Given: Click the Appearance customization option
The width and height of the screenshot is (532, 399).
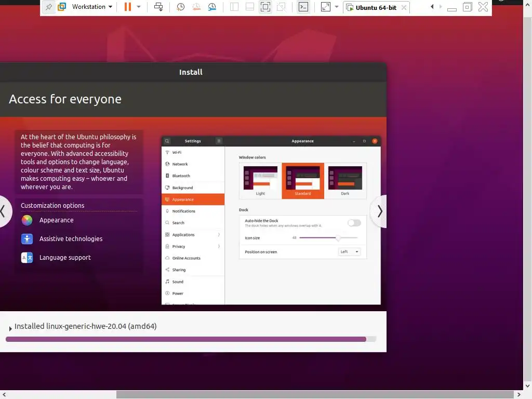Looking at the screenshot, I should coord(56,220).
